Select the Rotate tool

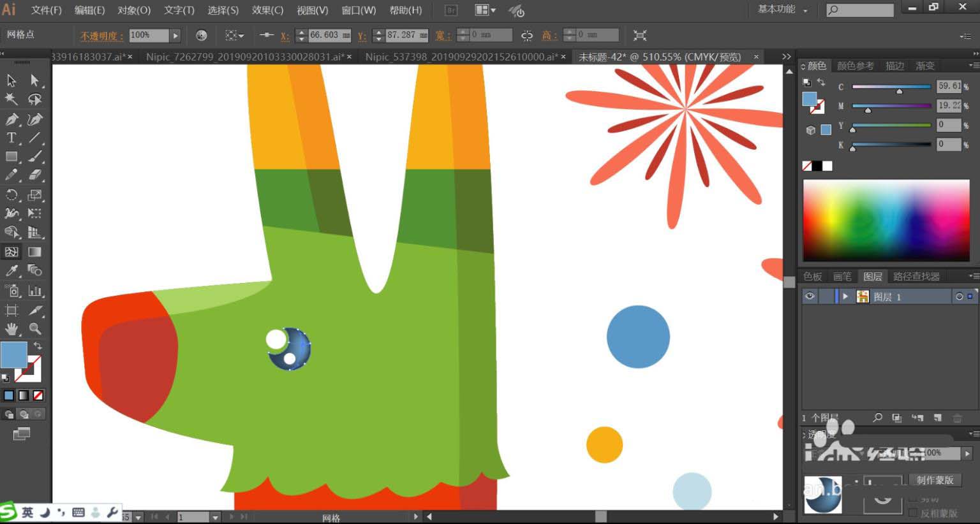coord(11,195)
